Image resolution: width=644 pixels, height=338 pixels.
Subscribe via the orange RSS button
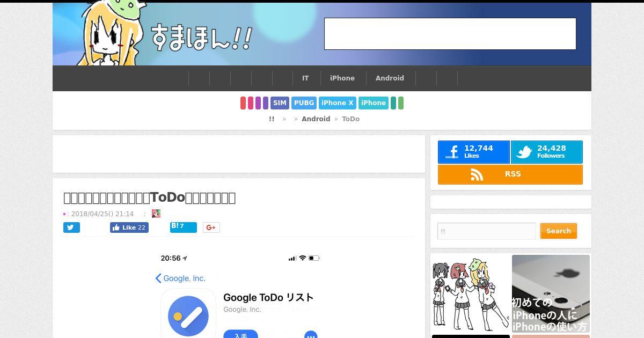pos(510,174)
